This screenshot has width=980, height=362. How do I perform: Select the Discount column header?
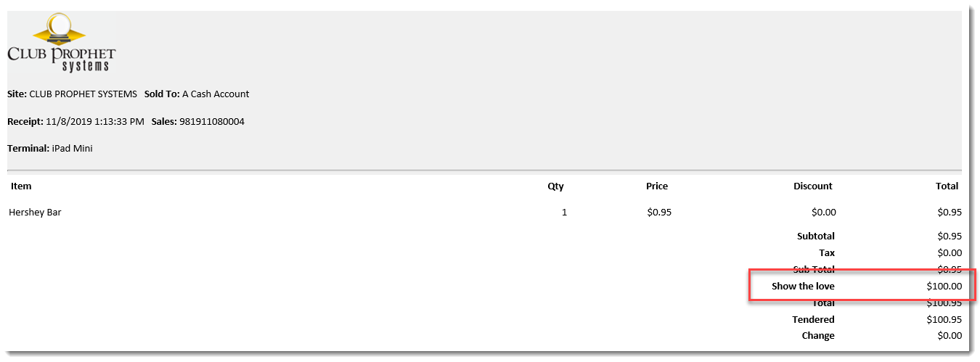(813, 186)
